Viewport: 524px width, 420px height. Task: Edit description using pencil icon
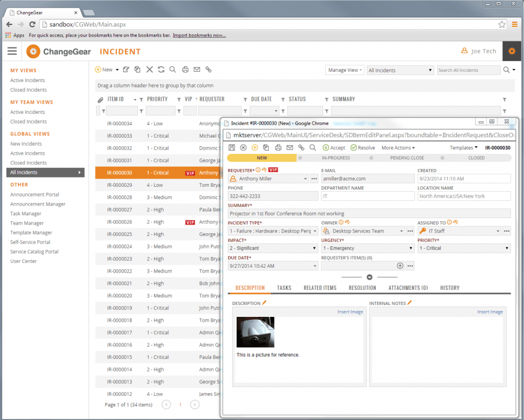(264, 302)
